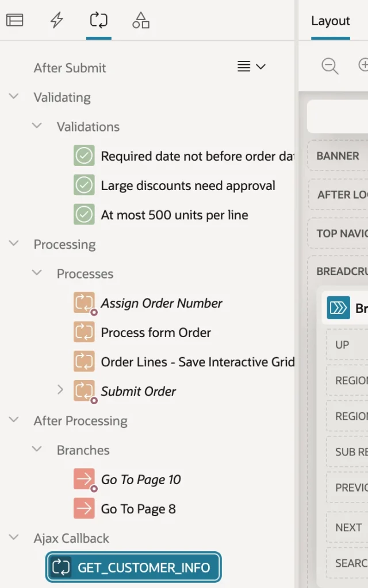The image size is (368, 588).
Task: Select the Assign Order Number process
Action: 162,303
